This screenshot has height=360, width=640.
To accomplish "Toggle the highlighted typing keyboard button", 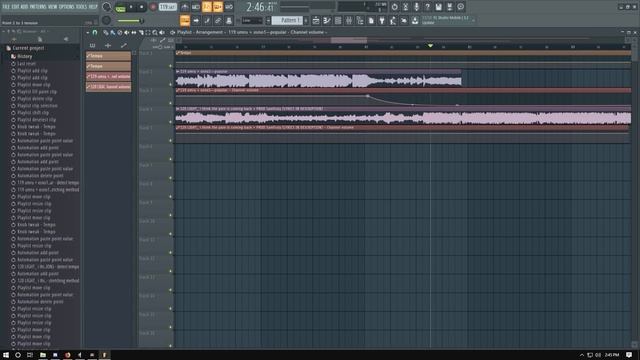I will [185, 20].
